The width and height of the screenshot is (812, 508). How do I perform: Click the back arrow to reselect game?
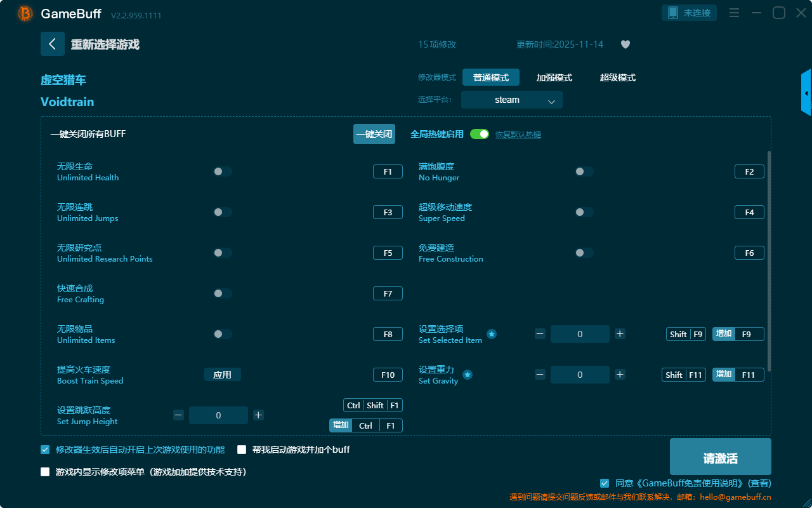coord(53,44)
